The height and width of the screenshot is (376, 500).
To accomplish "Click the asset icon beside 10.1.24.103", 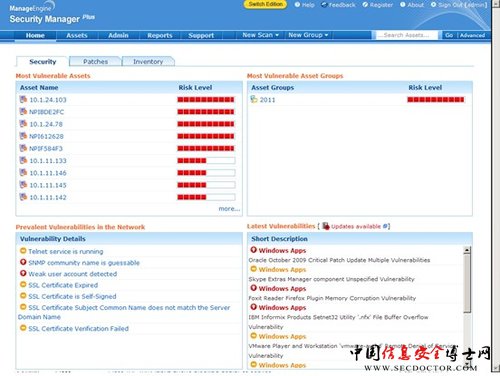I will point(23,99).
